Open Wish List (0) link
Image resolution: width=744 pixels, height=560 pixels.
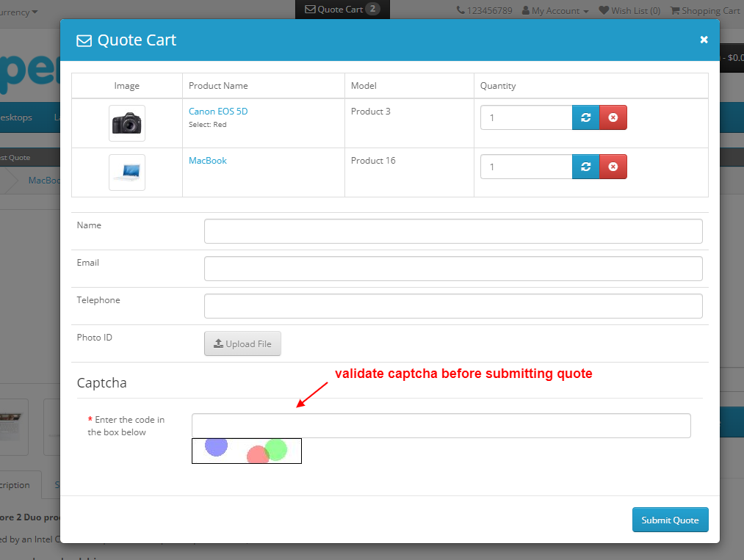click(x=629, y=10)
